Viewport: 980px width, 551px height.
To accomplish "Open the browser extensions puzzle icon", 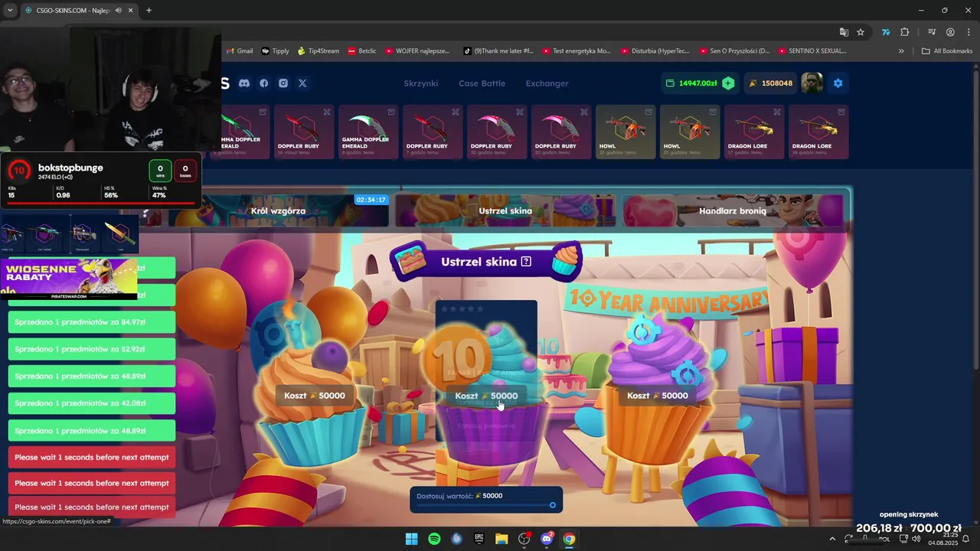I will 905,32.
